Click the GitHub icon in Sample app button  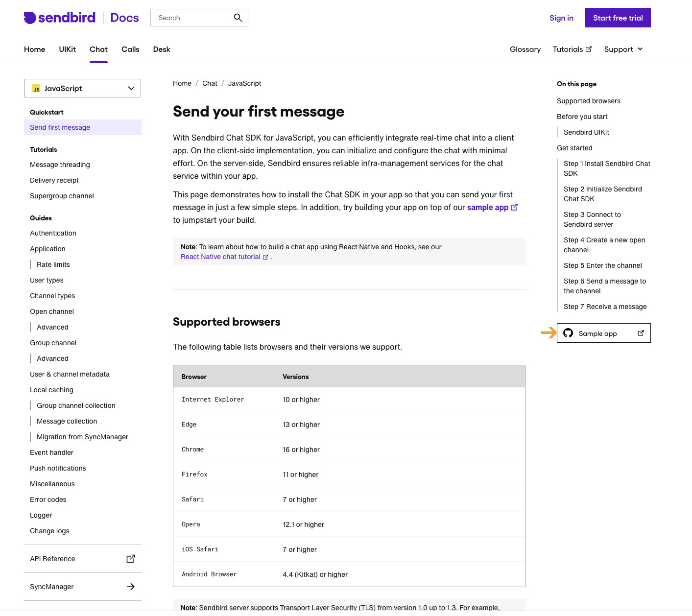pos(568,333)
